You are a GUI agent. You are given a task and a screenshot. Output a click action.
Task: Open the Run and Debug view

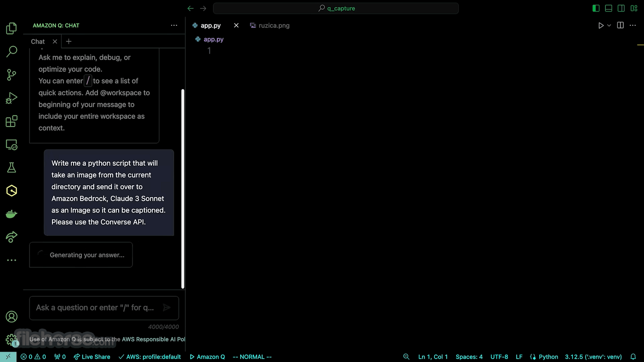(11, 98)
